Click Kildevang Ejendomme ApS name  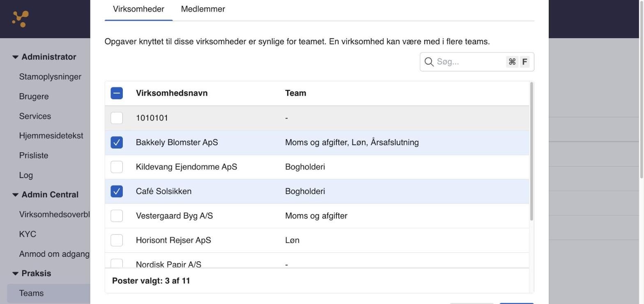[186, 167]
